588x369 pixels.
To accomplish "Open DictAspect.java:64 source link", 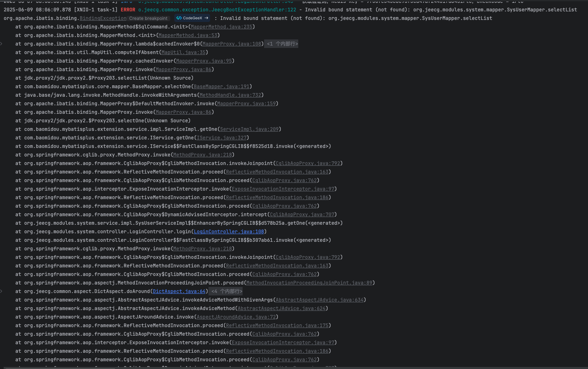I will (179, 291).
